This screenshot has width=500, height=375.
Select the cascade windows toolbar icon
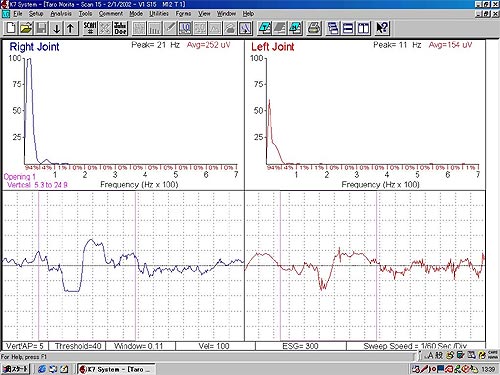(333, 28)
